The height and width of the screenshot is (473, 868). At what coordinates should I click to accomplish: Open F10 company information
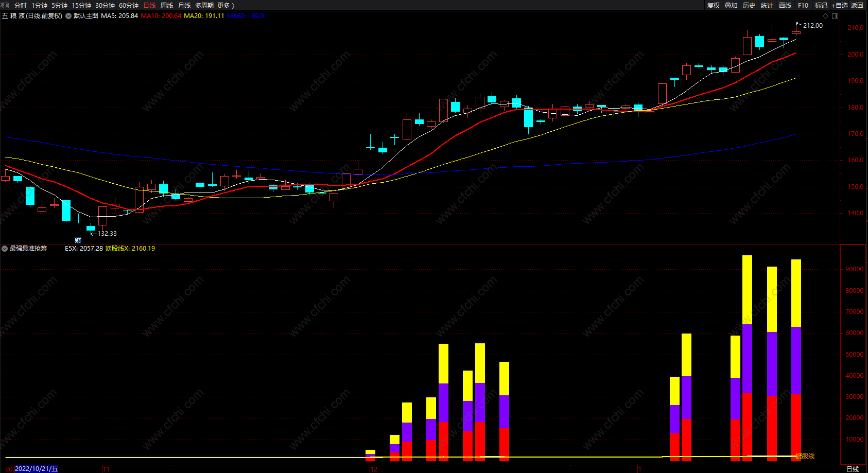pyautogui.click(x=803, y=5)
